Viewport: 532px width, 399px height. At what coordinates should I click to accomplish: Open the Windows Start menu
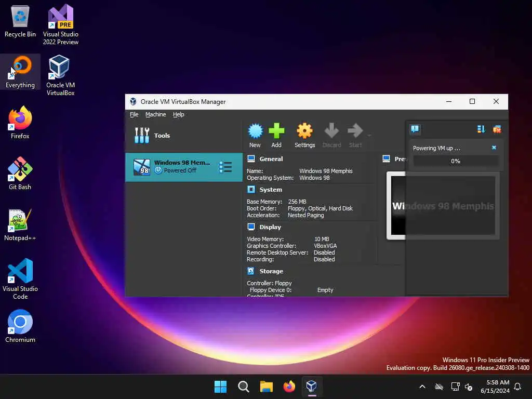click(x=220, y=387)
